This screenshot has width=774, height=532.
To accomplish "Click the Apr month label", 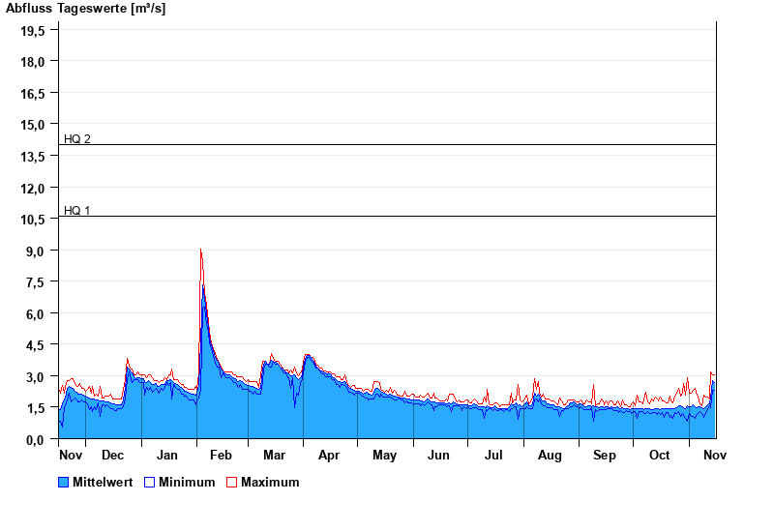I will coord(329,455).
